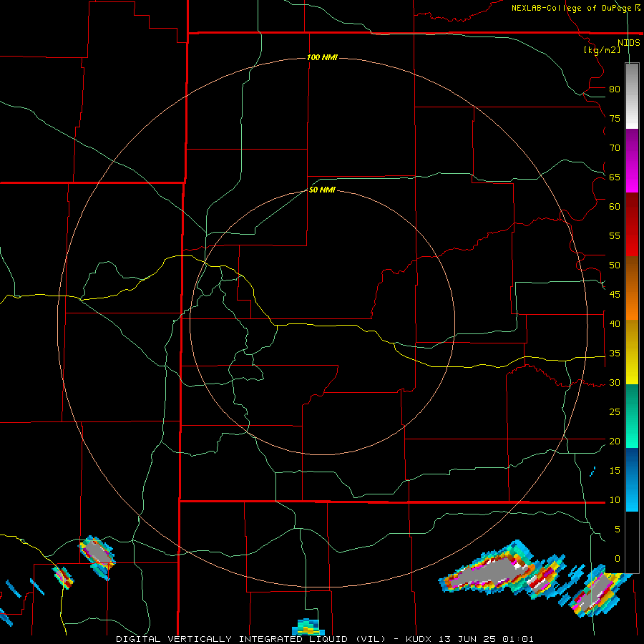Click the 45 value on the color scale
The image size is (644, 644).
(x=615, y=295)
